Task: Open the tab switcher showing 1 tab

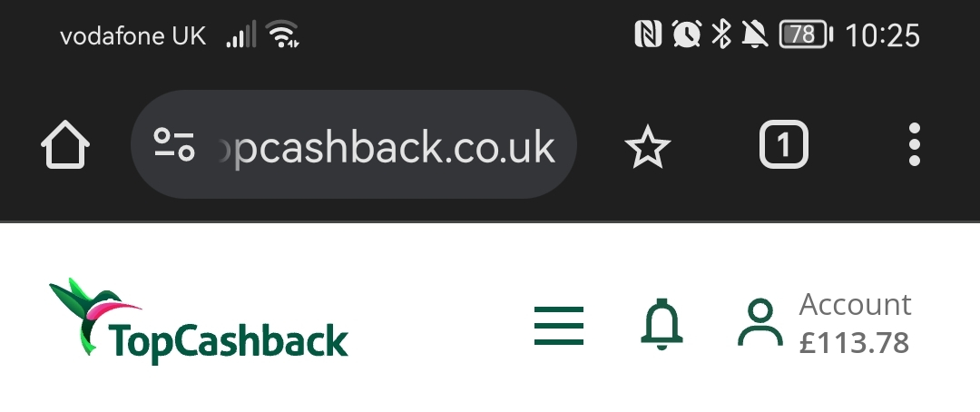Action: (x=784, y=145)
